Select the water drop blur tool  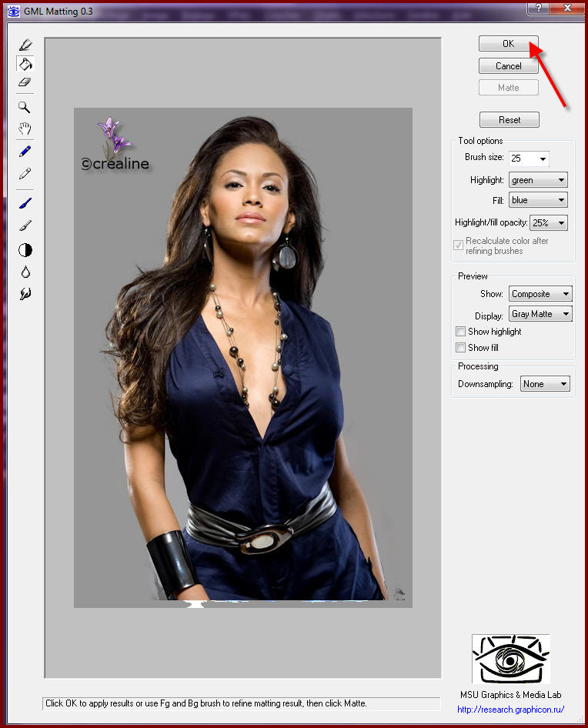[25, 272]
